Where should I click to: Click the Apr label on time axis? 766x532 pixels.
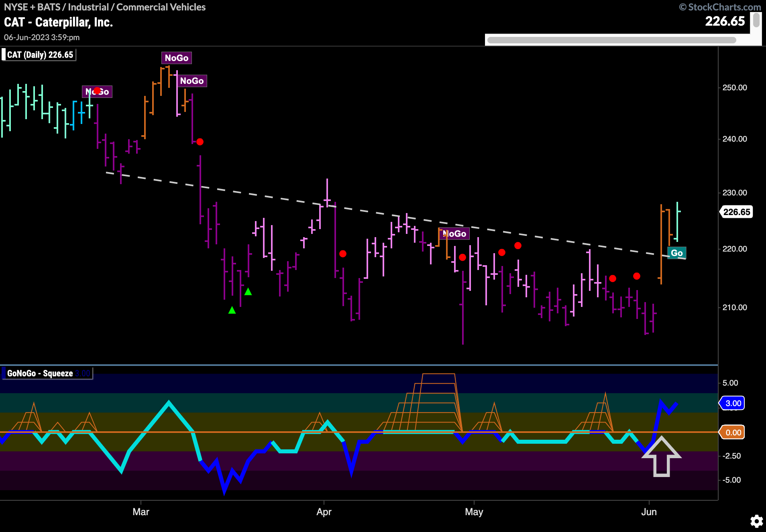coord(324,512)
